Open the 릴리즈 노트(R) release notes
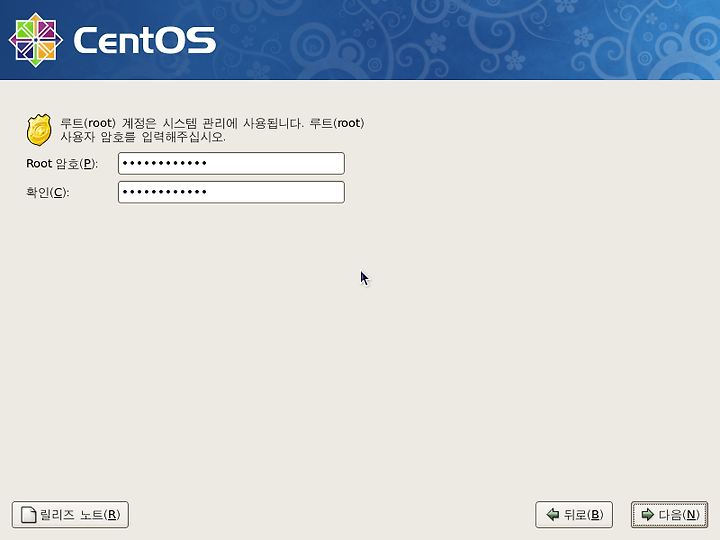Viewport: 720px width, 540px height. pyautogui.click(x=70, y=514)
